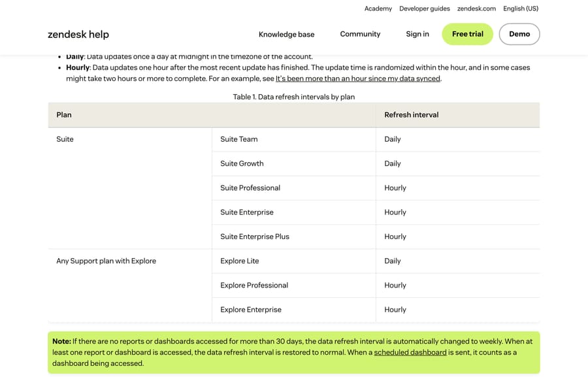
Task: Open the English (US) language selector
Action: tap(521, 8)
